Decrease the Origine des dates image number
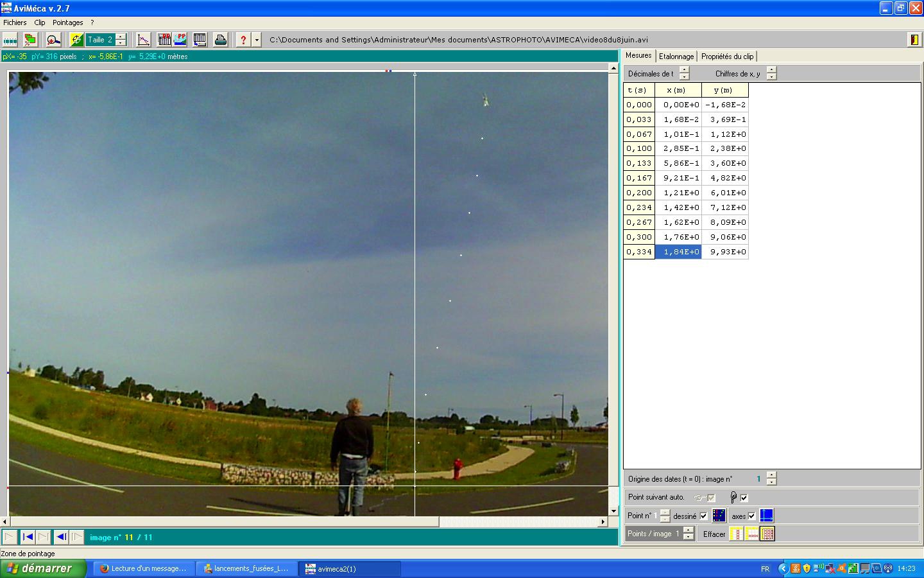 [771, 482]
